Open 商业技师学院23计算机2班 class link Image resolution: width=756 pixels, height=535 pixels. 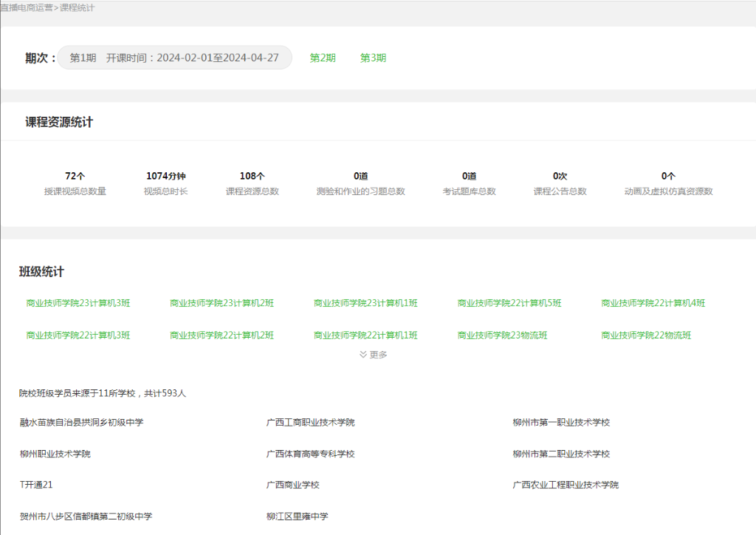point(221,303)
